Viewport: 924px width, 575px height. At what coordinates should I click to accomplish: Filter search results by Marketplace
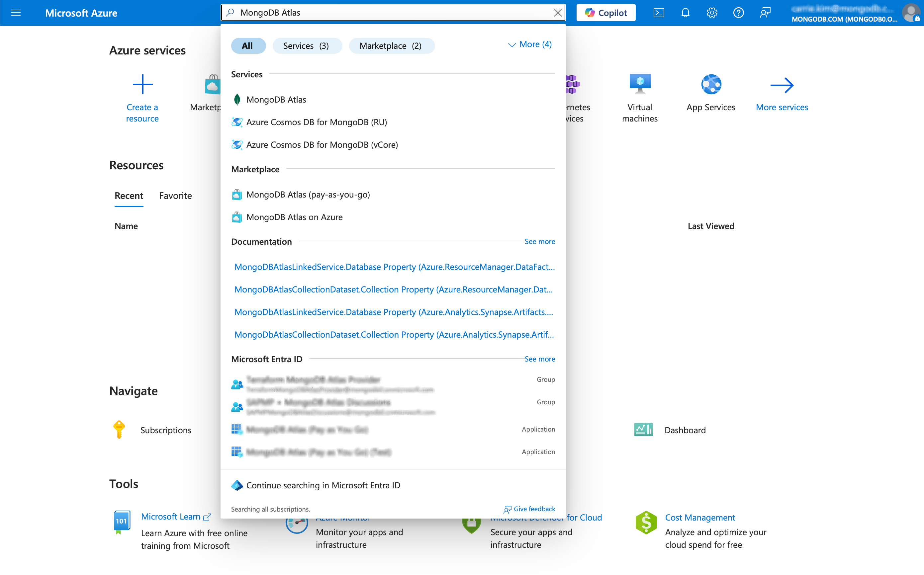(x=392, y=45)
